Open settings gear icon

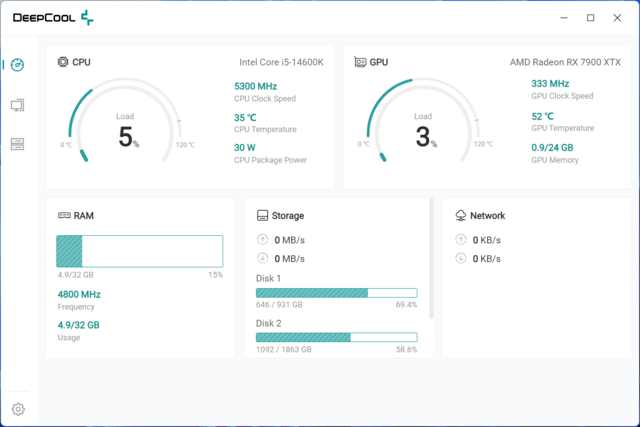[18, 409]
